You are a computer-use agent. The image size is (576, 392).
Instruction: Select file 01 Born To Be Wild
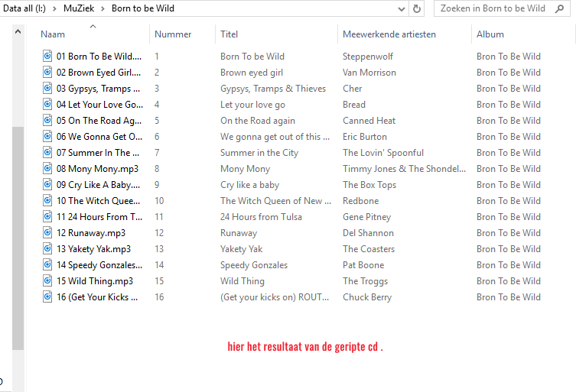click(99, 56)
